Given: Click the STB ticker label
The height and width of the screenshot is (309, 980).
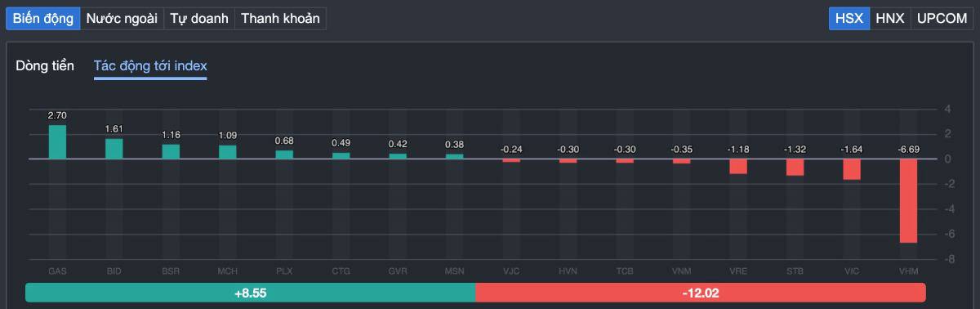Looking at the screenshot, I should [x=795, y=271].
